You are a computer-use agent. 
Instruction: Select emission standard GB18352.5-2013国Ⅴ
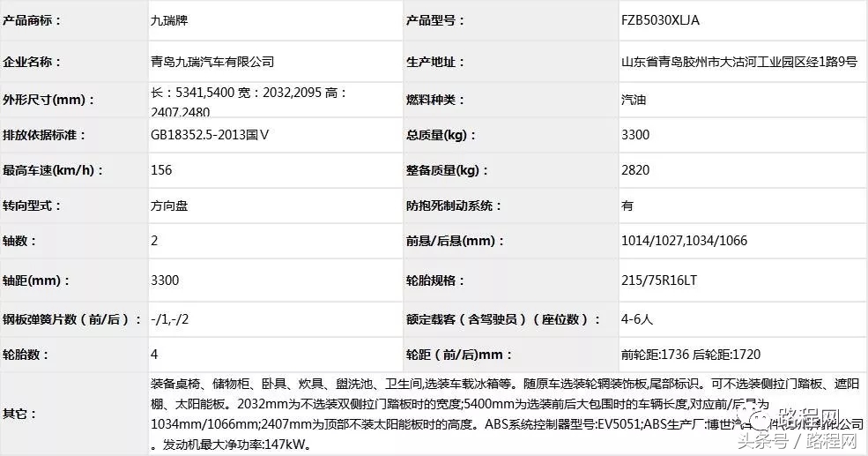pyautogui.click(x=210, y=135)
